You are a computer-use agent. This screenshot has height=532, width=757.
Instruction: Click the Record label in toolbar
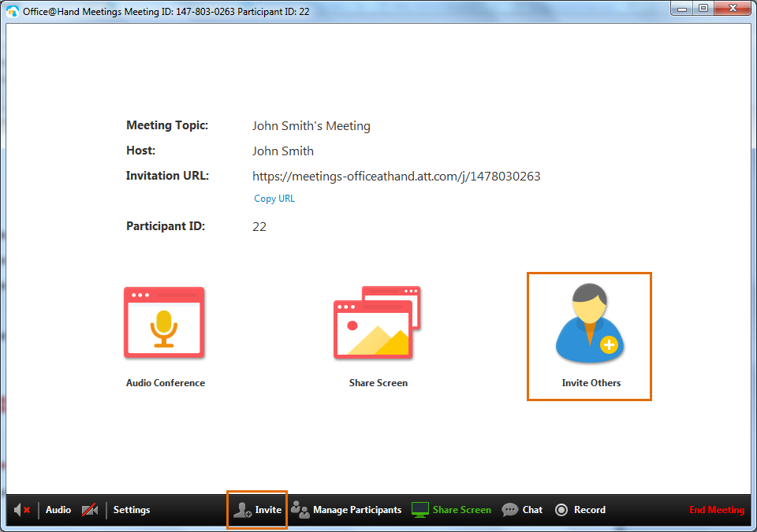[590, 510]
